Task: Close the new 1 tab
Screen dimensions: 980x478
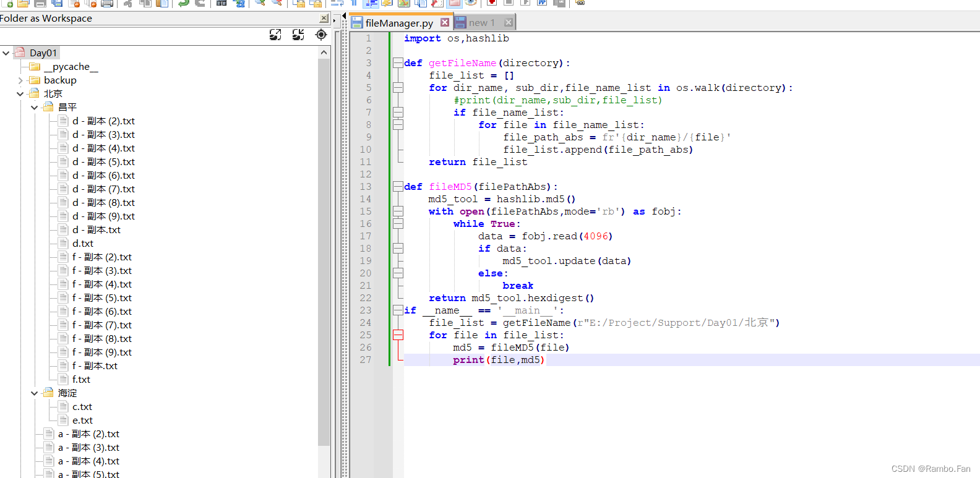Action: (x=509, y=22)
